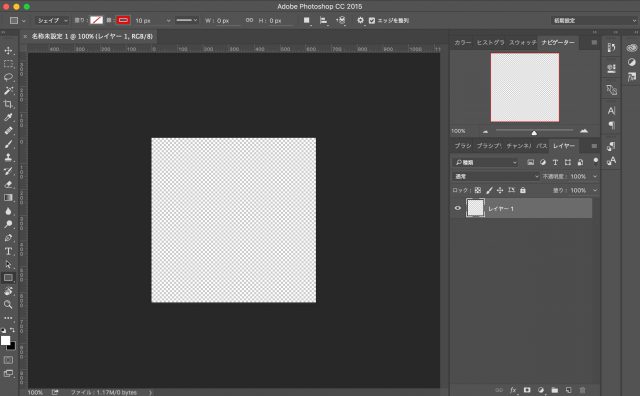640x396 pixels.
Task: Select the Blur tool
Action: tap(8, 211)
